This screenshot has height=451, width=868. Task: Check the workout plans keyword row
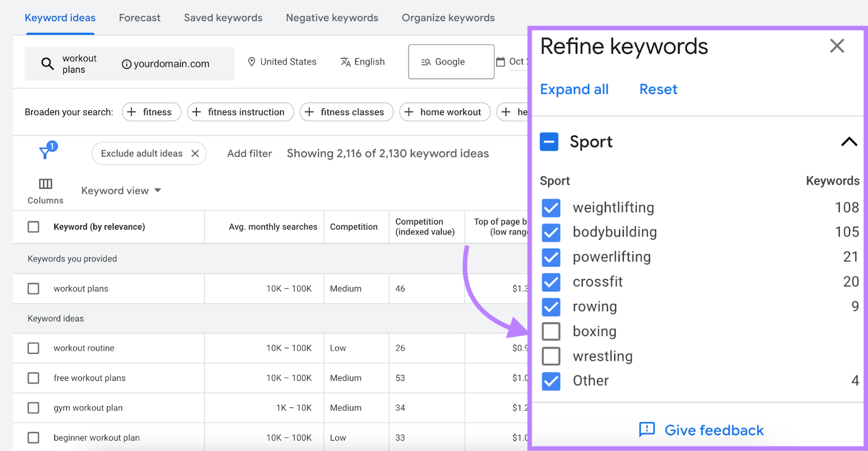(33, 288)
